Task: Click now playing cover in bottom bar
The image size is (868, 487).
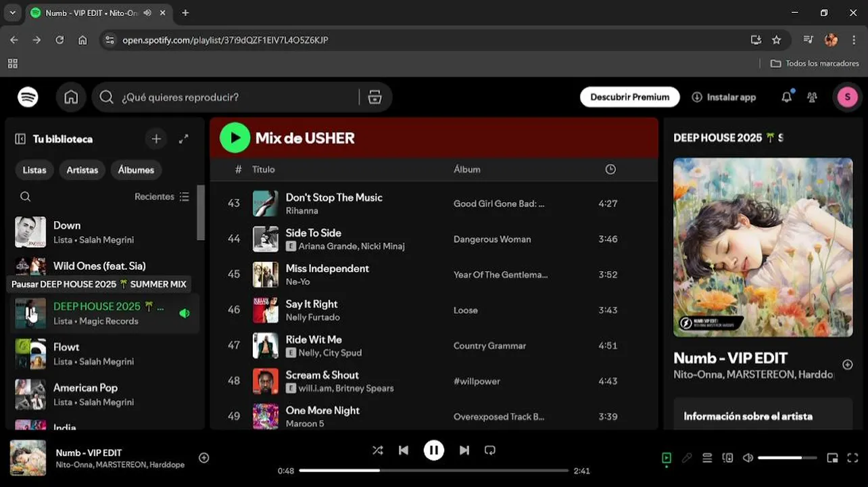Action: pos(28,458)
